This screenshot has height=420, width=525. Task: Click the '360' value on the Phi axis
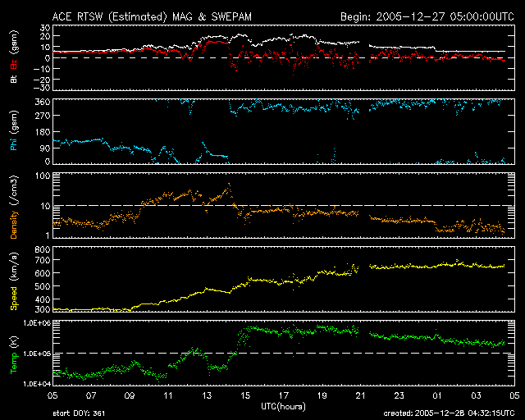[x=43, y=103]
